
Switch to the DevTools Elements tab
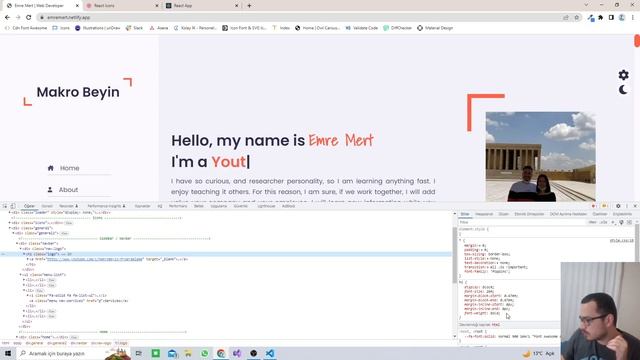point(29,206)
